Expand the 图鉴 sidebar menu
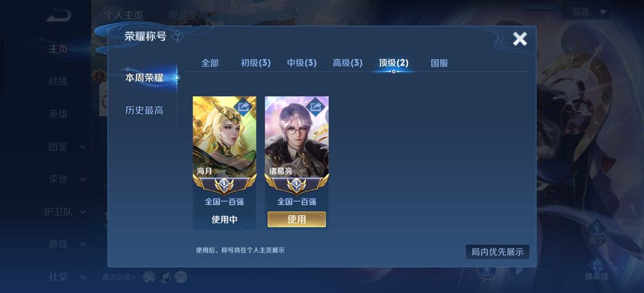 click(x=67, y=147)
